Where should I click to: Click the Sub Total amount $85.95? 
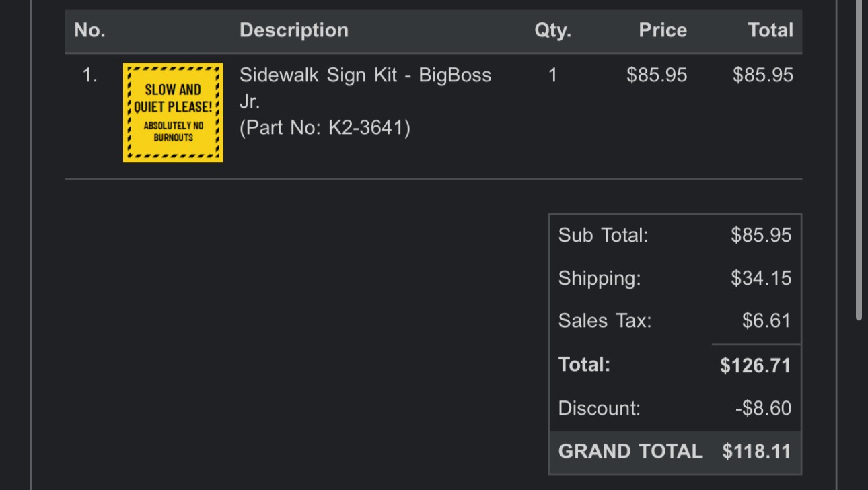[761, 235]
